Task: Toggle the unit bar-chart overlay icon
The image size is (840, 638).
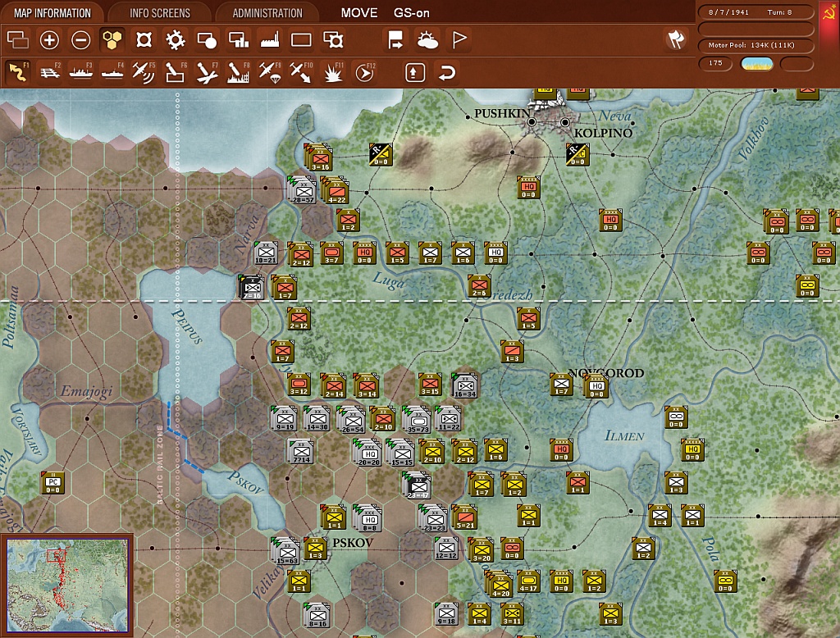Action: pyautogui.click(x=239, y=40)
